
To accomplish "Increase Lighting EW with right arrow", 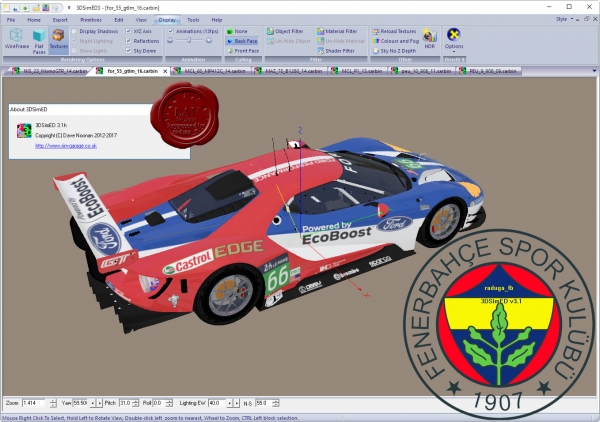I will point(237,403).
